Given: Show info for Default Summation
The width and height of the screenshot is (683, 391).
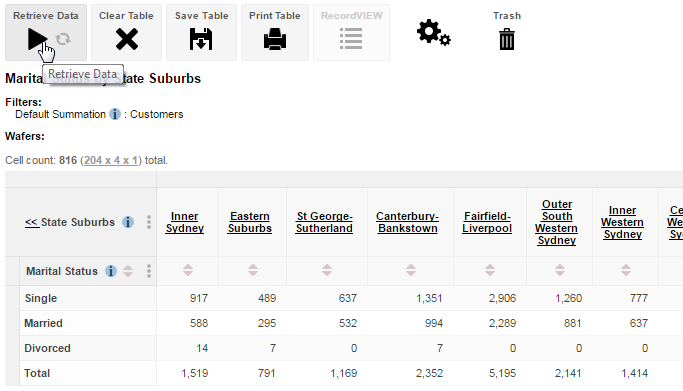Looking at the screenshot, I should coord(115,114).
